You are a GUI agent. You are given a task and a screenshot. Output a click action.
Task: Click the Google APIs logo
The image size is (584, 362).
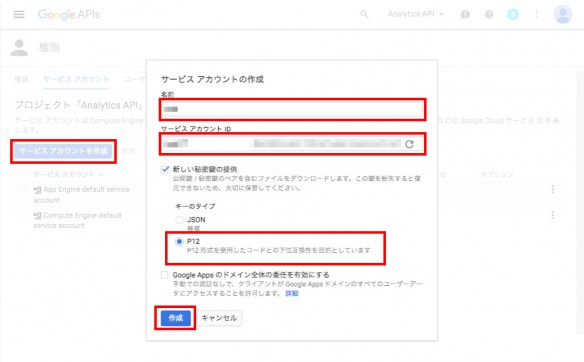(x=69, y=15)
